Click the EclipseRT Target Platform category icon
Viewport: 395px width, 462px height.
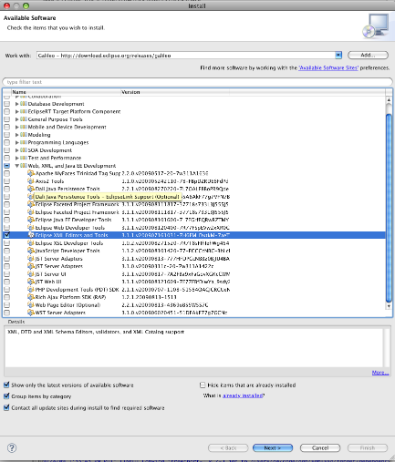(23, 111)
